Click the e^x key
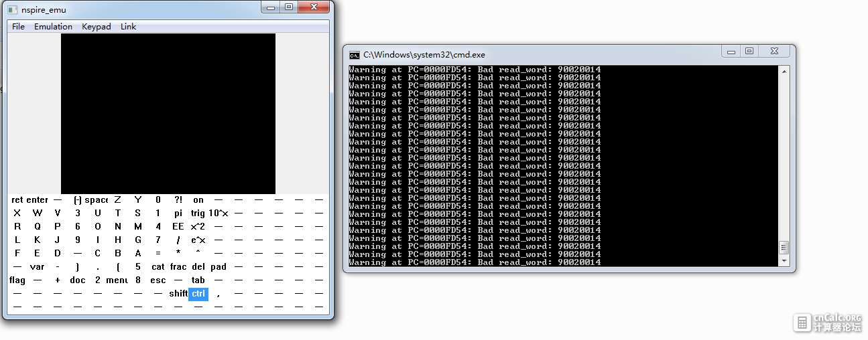Screen dimensions: 868x340 [x=198, y=240]
